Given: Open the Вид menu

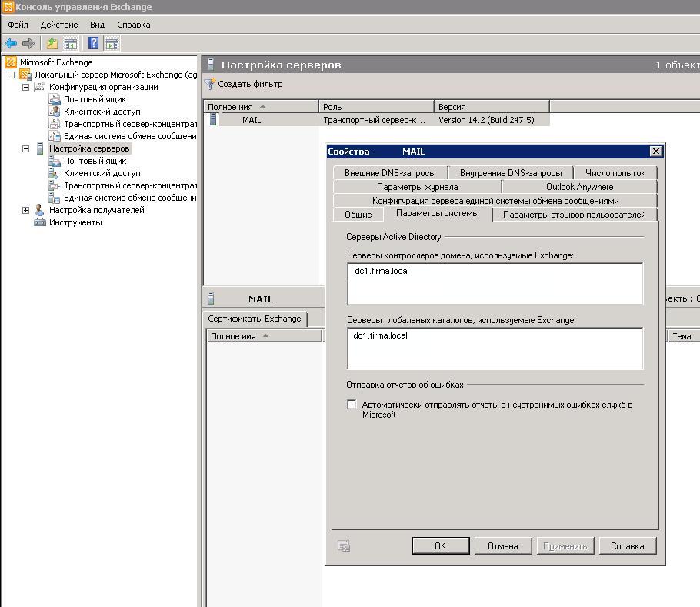Looking at the screenshot, I should pyautogui.click(x=97, y=25).
